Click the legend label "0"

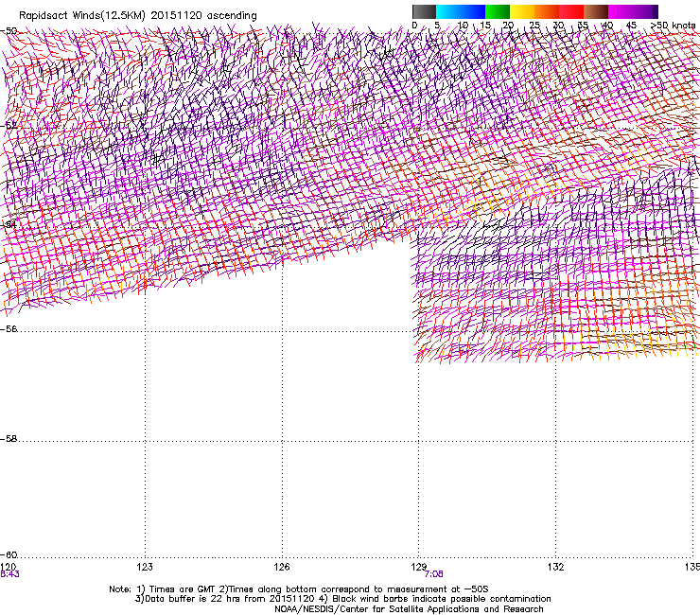pos(414,26)
